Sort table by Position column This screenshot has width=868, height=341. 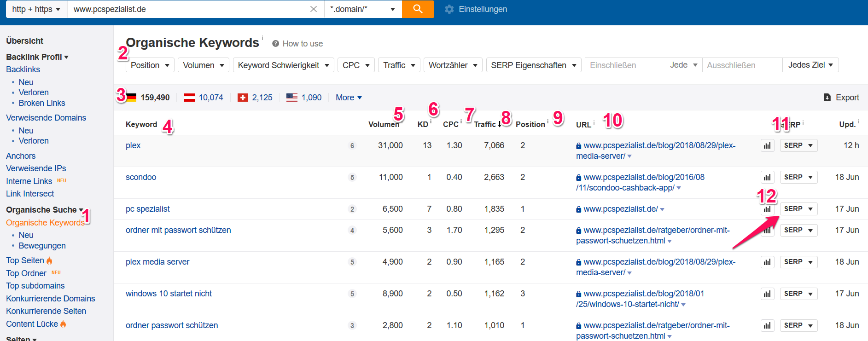530,124
